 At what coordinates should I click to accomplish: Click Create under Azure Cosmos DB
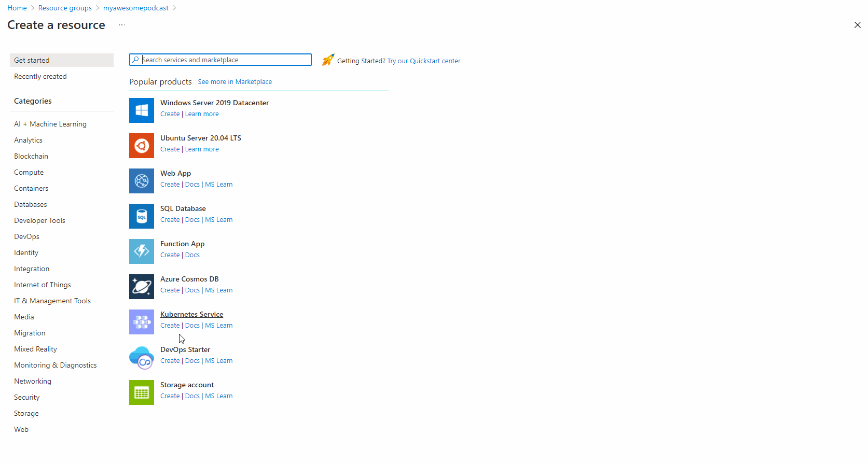(x=170, y=290)
